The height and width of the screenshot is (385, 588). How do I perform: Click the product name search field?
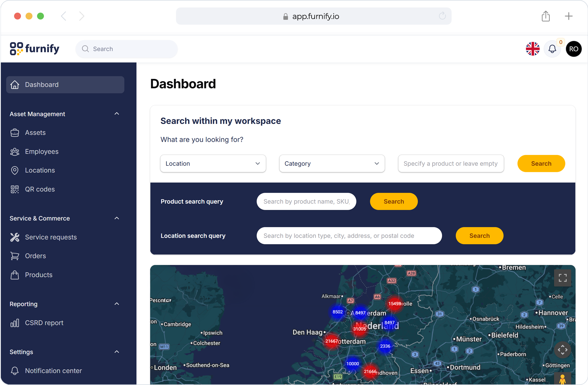pyautogui.click(x=306, y=201)
